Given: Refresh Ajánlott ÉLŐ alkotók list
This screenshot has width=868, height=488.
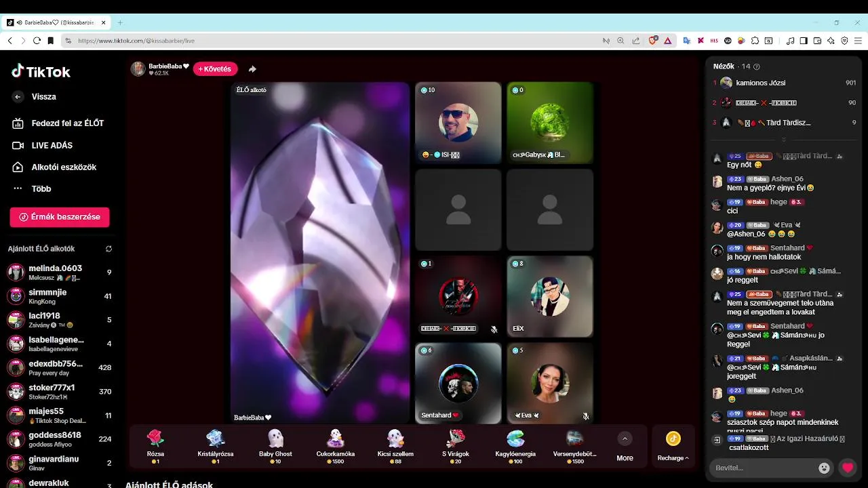Looking at the screenshot, I should click(x=108, y=249).
